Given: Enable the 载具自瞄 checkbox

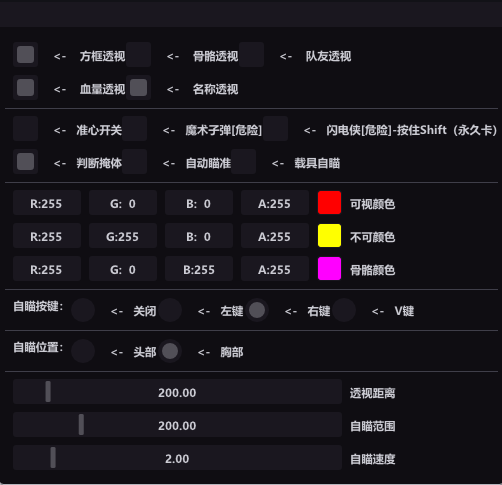Looking at the screenshot, I should (243, 162).
